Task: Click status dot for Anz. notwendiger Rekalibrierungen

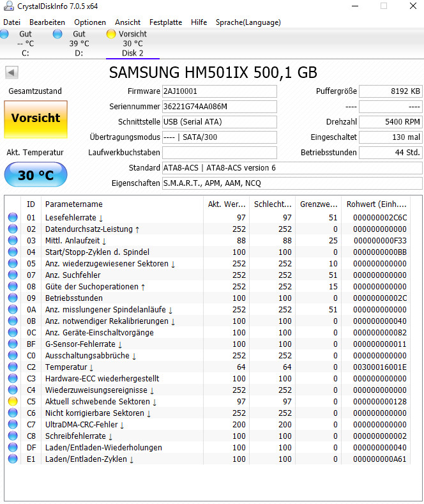Action: (x=13, y=321)
